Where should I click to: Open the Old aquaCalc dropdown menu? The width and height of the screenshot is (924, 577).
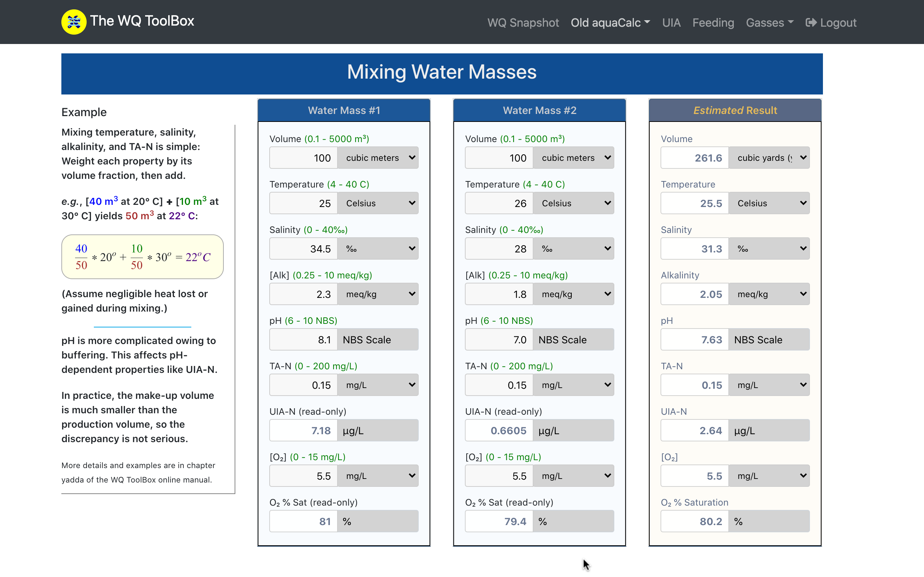[610, 22]
